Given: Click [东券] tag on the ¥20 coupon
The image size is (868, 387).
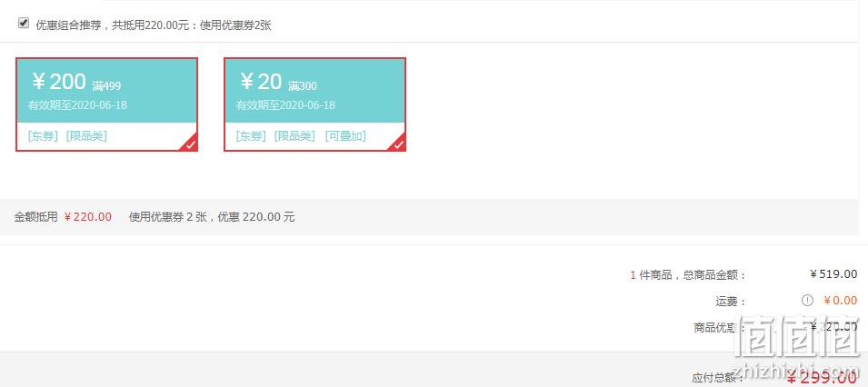Looking at the screenshot, I should pos(251,136).
